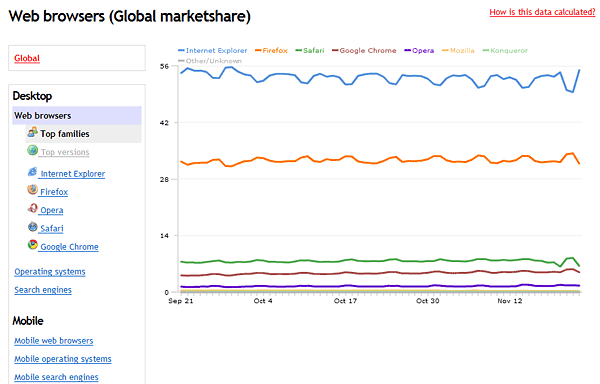Select the Top families item

83,134
